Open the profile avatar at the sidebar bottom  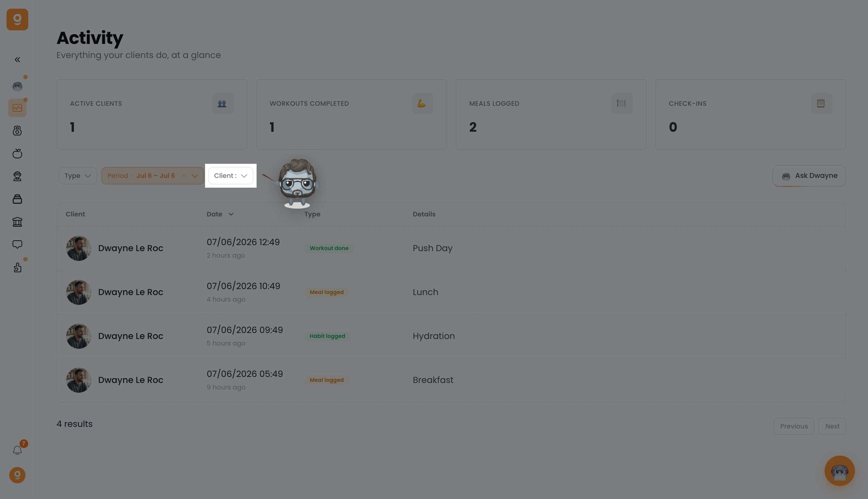pos(17,475)
